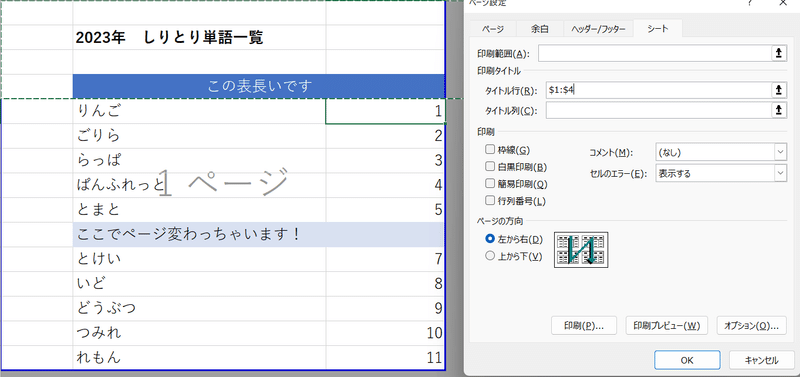This screenshot has width=800, height=377.
Task: Select the 左から右 page order radio
Action: pos(490,239)
